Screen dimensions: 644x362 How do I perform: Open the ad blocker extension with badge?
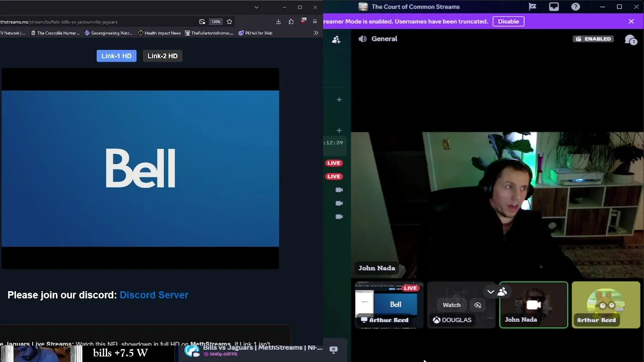(x=303, y=21)
